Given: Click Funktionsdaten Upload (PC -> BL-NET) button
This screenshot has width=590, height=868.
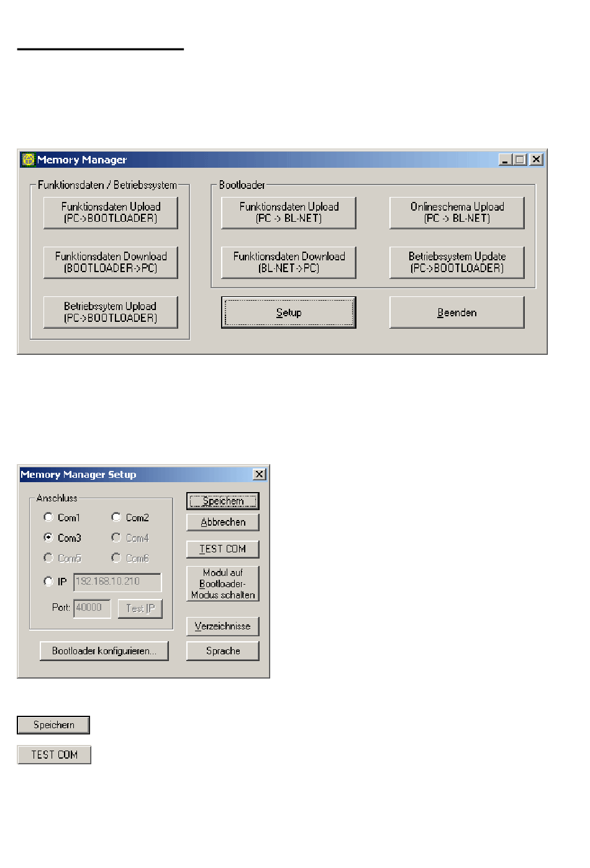Looking at the screenshot, I should pos(289,212).
